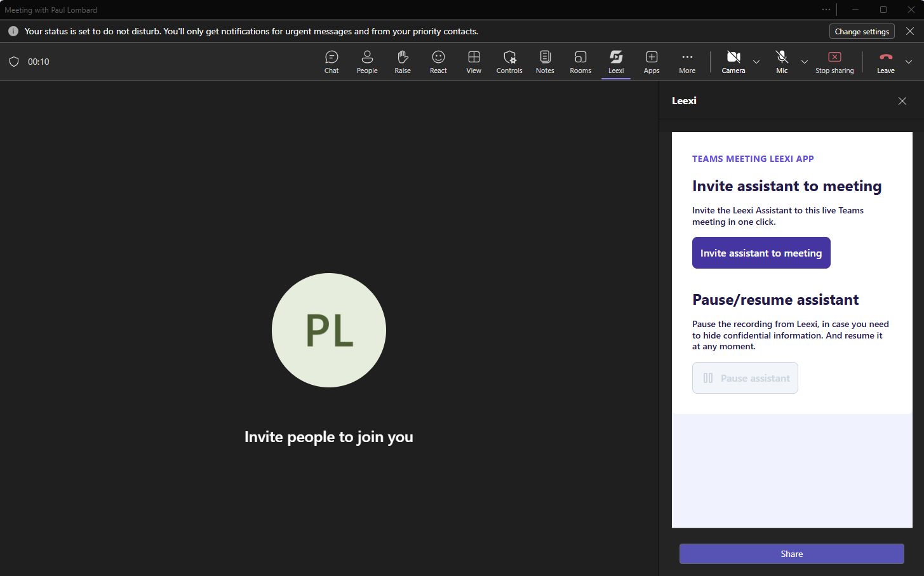Click the Share button in Leexi panel
Image resolution: width=924 pixels, height=576 pixels.
(792, 554)
